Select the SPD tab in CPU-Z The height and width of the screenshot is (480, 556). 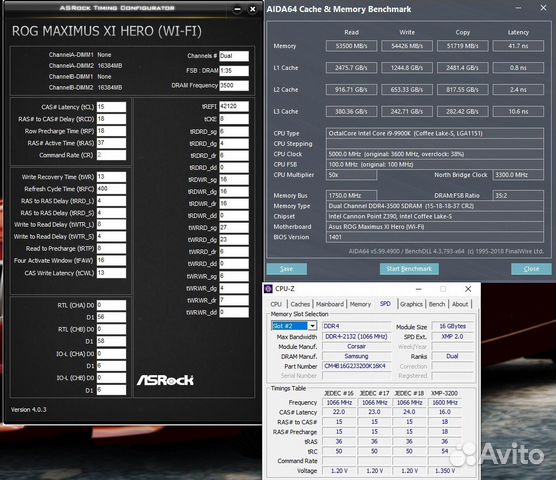coord(385,304)
